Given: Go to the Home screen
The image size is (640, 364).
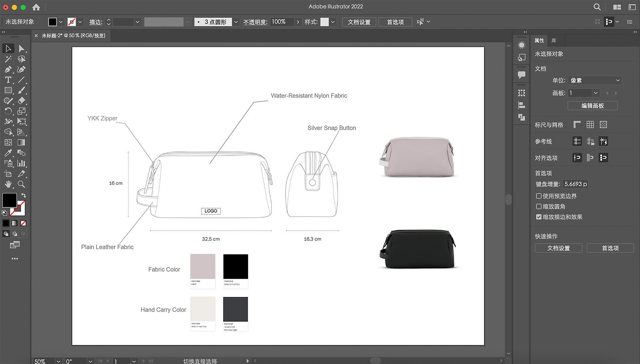Looking at the screenshot, I should (36, 7).
